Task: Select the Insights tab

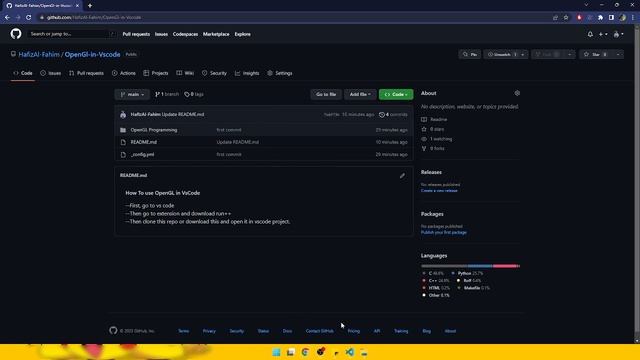Action: tap(247, 73)
